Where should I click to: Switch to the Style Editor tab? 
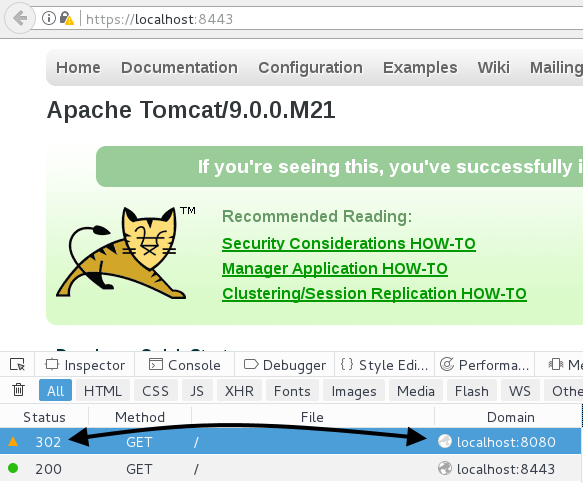384,365
